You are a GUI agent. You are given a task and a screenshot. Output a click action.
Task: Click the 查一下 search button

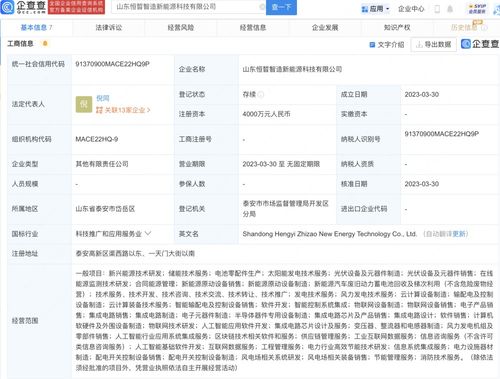point(281,7)
